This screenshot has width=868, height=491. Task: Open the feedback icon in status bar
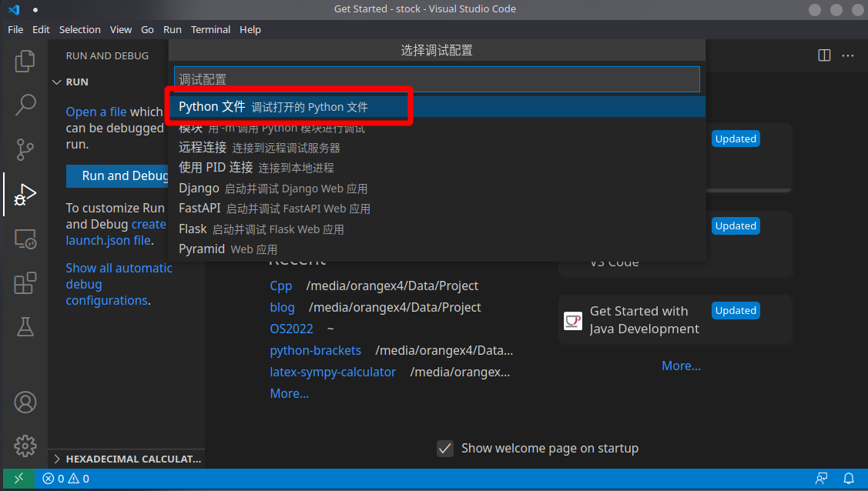(x=822, y=478)
